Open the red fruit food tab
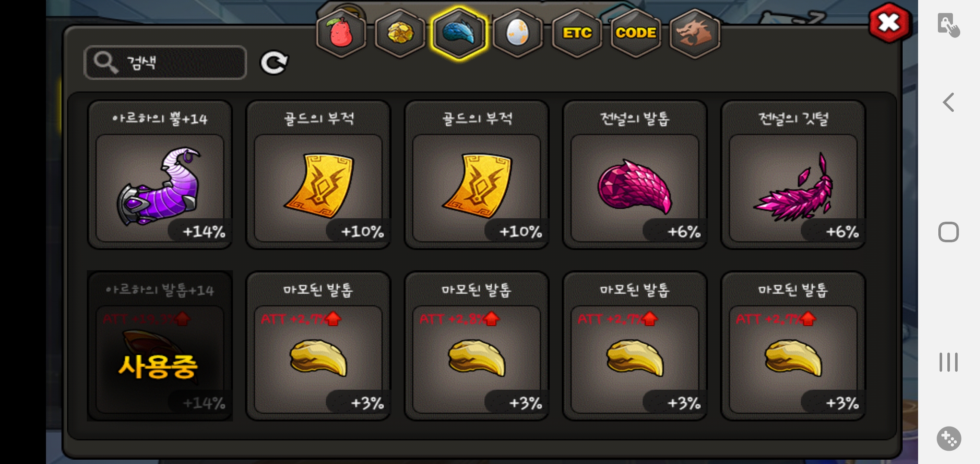Image resolution: width=980 pixels, height=464 pixels. click(x=341, y=33)
